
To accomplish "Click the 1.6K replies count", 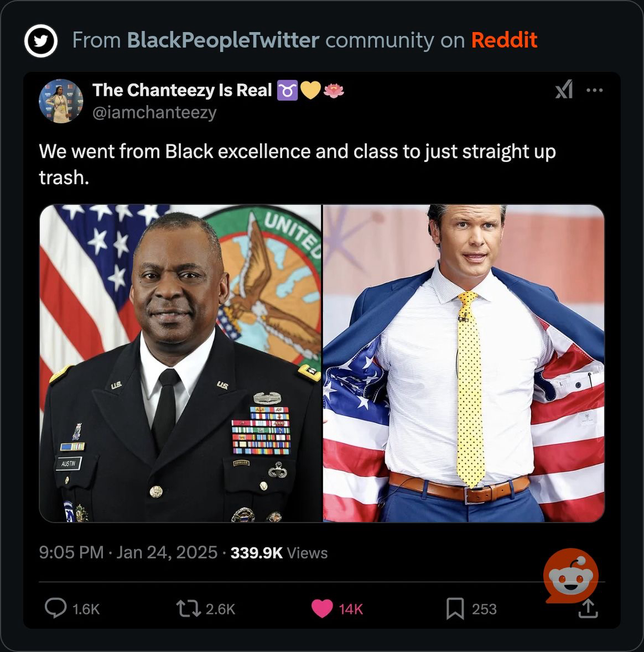I will [x=86, y=609].
